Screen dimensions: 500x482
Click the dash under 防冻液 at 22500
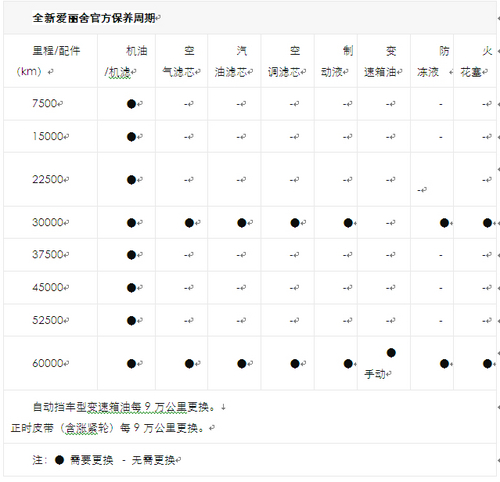[419, 190]
